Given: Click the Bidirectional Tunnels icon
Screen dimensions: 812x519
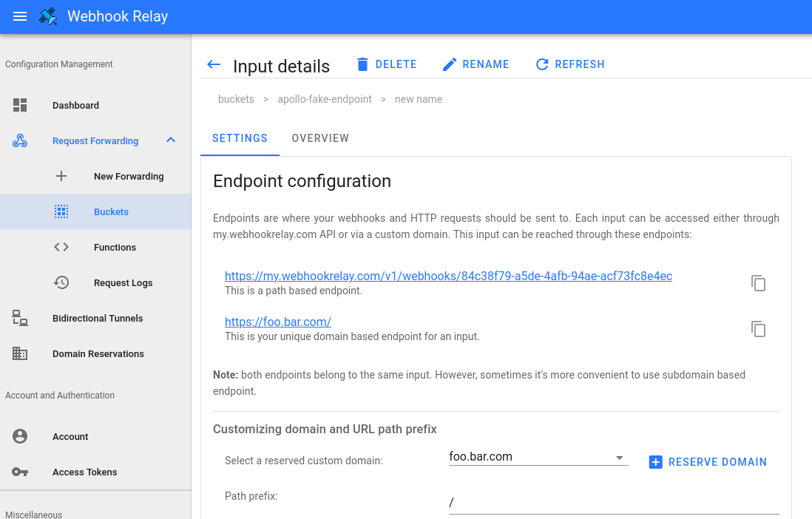Looking at the screenshot, I should [20, 318].
